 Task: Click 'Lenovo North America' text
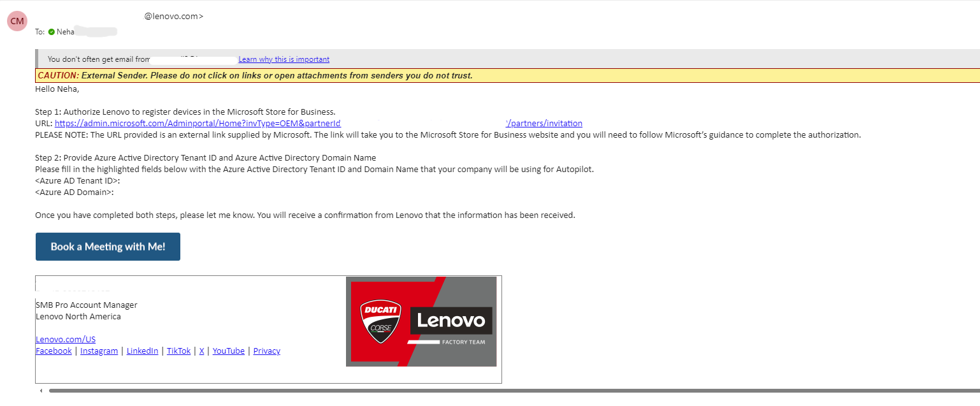click(x=78, y=316)
